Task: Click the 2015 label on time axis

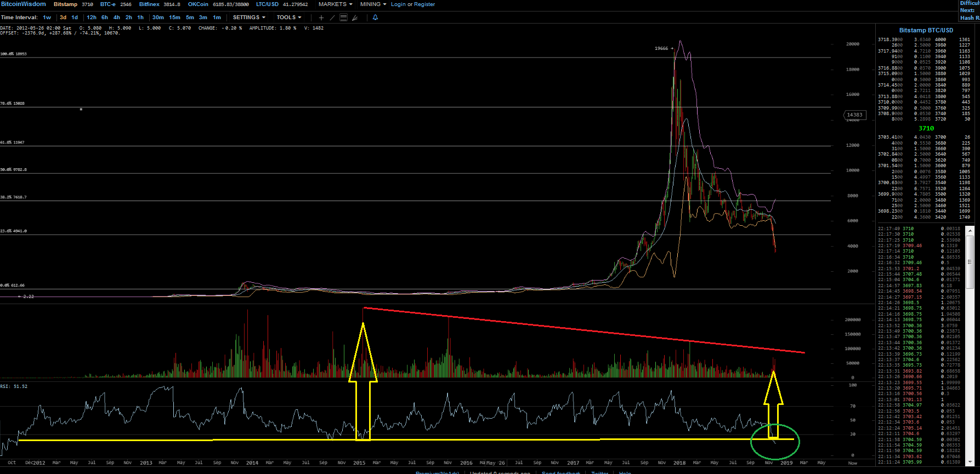Action: [359, 463]
